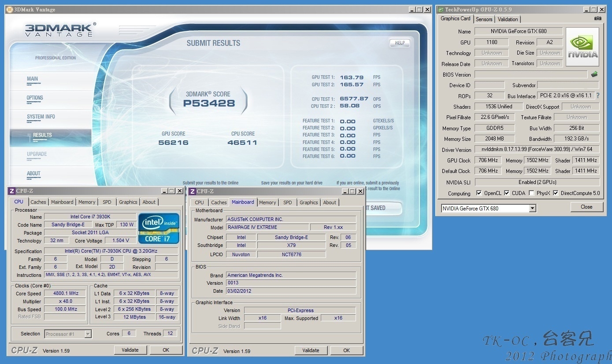Toggle the CUDA checkbox
Viewport: 612px width, 364px height.
pos(507,193)
